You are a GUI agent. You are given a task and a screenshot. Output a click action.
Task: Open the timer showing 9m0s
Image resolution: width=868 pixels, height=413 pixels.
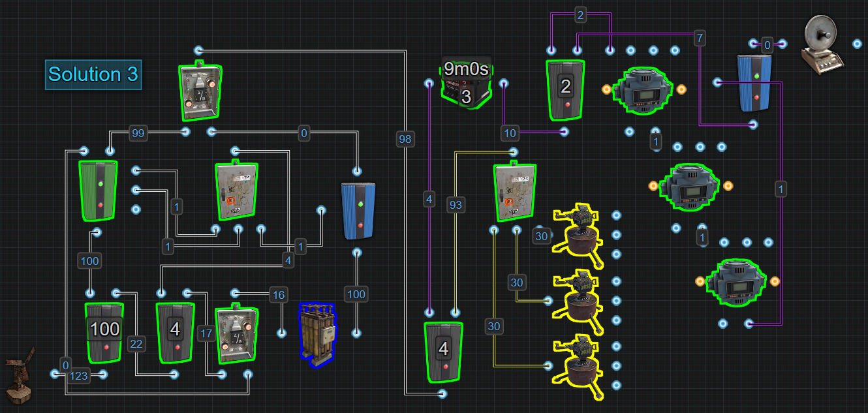[x=466, y=82]
